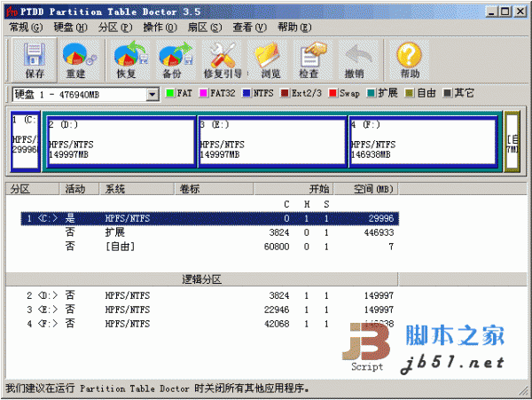Open the 分区(P) menu
Screen dimensions: 532x400
tap(115, 27)
